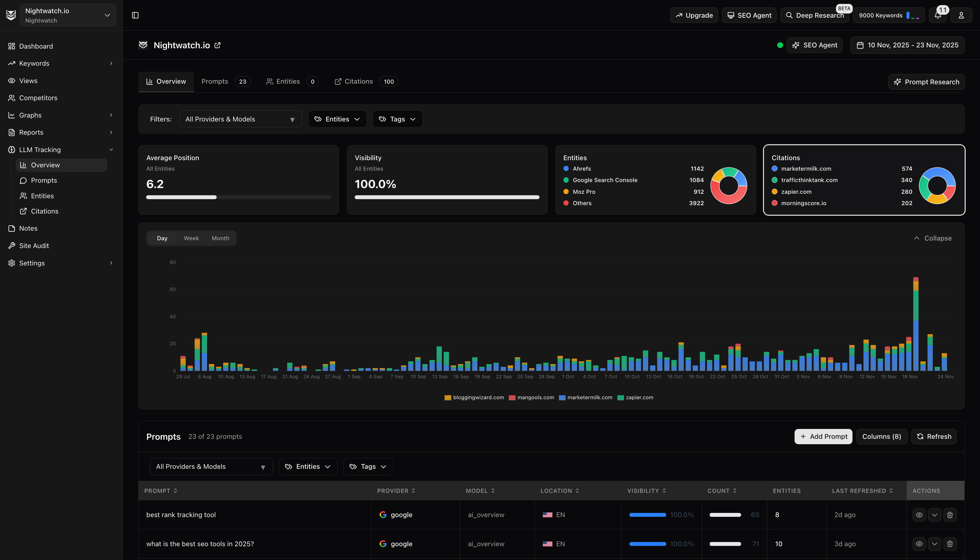Open the Prompts table Tags dropdown
The height and width of the screenshot is (560, 980).
[x=368, y=466]
